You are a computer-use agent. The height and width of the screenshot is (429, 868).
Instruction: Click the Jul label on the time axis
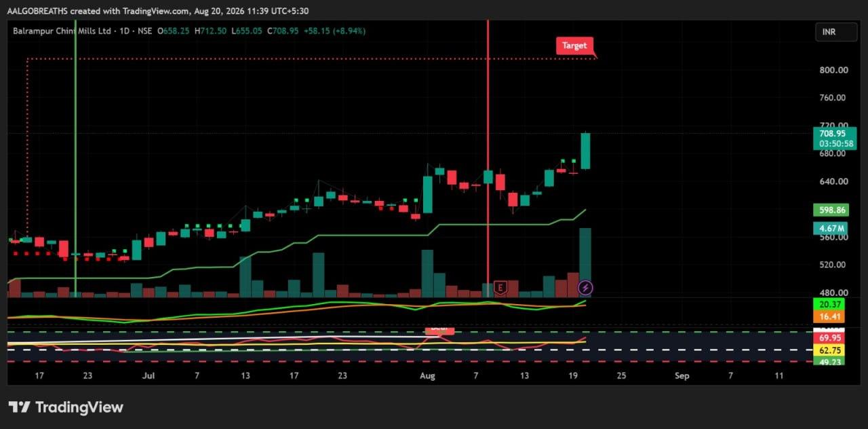coord(149,375)
